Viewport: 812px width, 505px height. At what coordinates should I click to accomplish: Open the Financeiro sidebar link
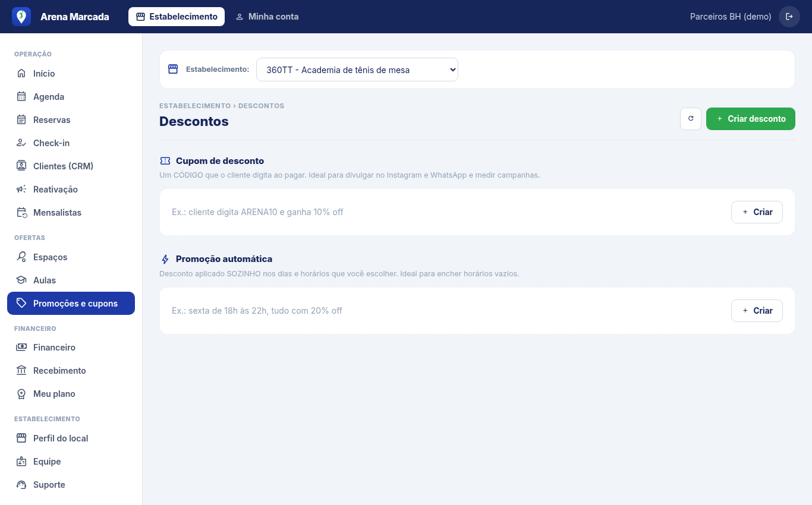(71, 348)
